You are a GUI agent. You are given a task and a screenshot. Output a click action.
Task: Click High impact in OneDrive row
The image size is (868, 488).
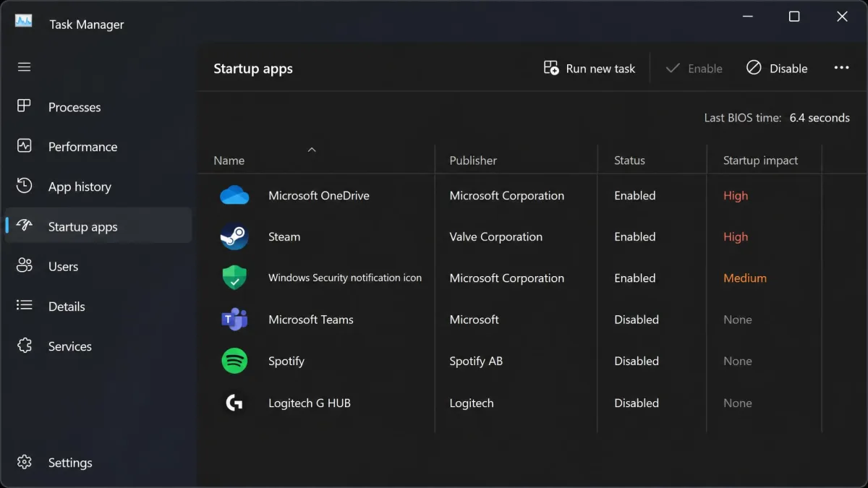736,195
